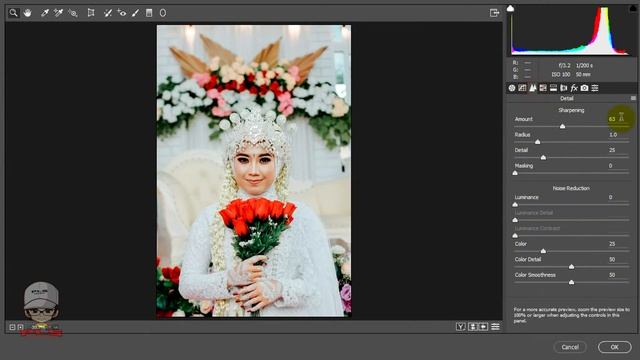Image resolution: width=640 pixels, height=360 pixels.
Task: Copy current settings to Before icon
Action: (483, 327)
